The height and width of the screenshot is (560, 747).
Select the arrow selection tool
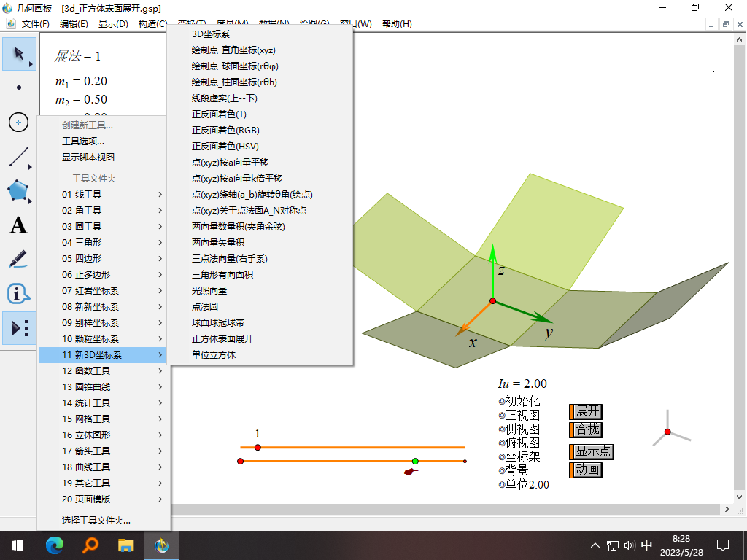pos(18,54)
